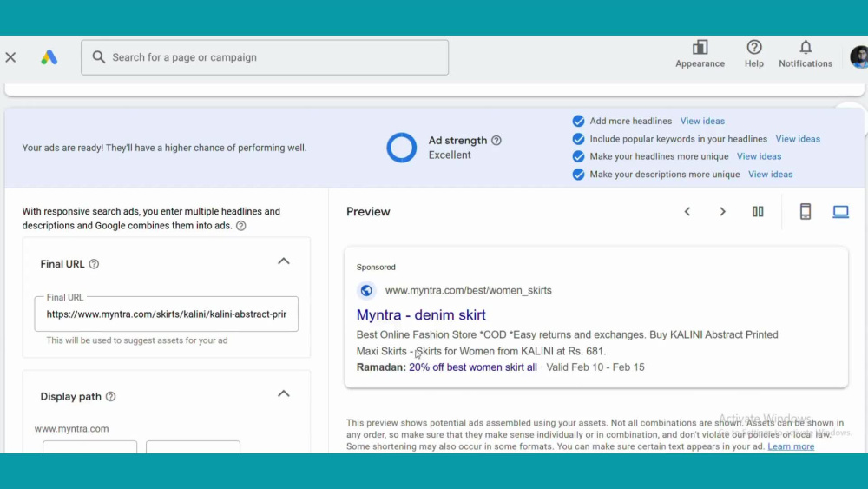The image size is (868, 489).
Task: View ideas for making headlines more unique
Action: point(759,156)
